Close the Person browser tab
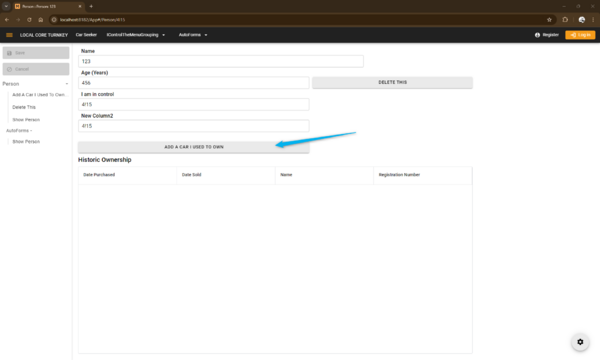600x360 pixels. (x=80, y=6)
